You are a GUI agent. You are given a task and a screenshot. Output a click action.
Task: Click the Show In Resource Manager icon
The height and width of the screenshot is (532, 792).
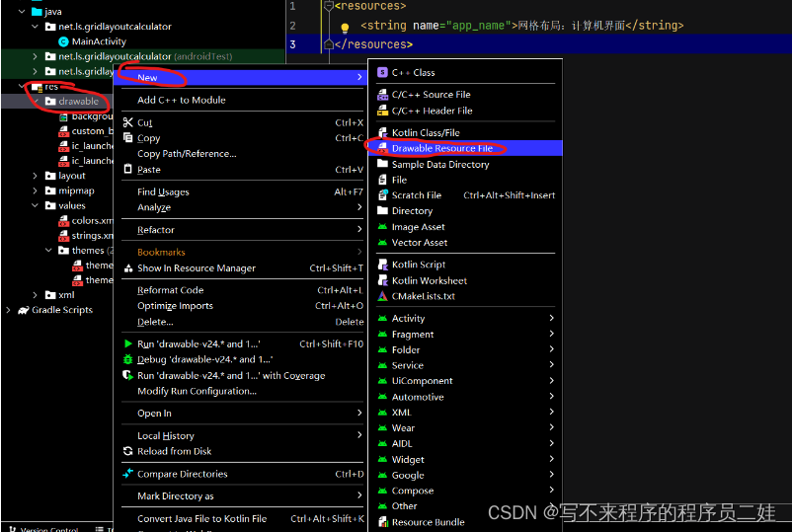point(127,268)
